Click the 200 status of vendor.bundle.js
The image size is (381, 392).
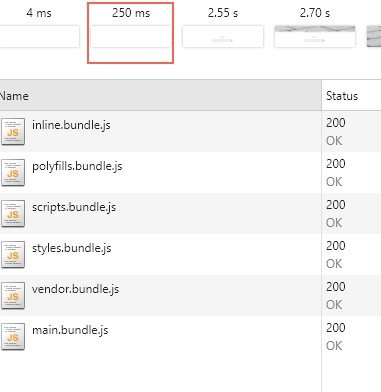pos(336,287)
